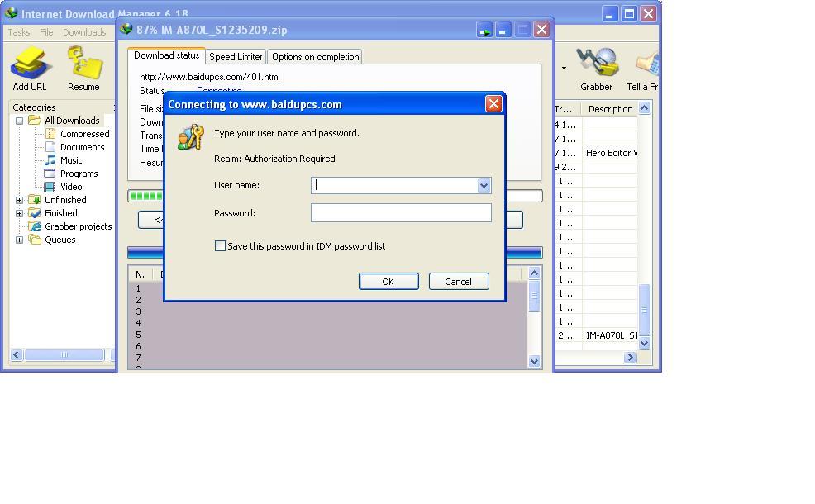
Task: Click the Tell a Friend toolbar icon
Action: [646, 63]
